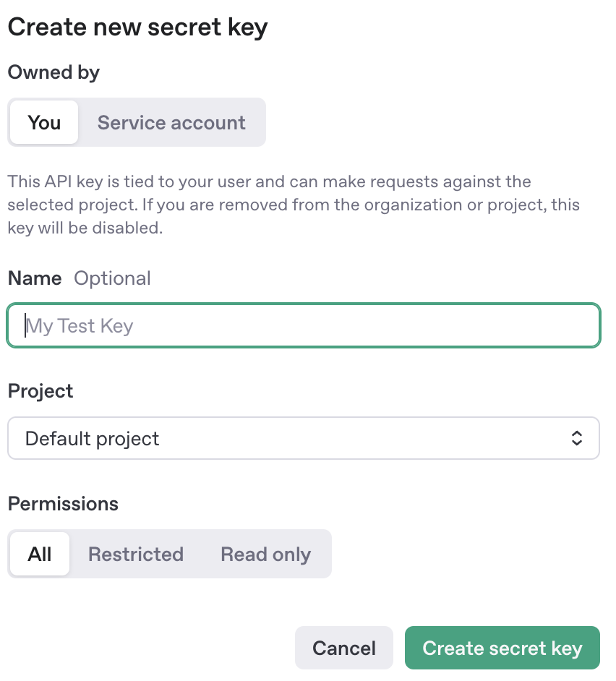The width and height of the screenshot is (616, 681).
Task: Choose Restricted permissions
Action: coord(136,554)
